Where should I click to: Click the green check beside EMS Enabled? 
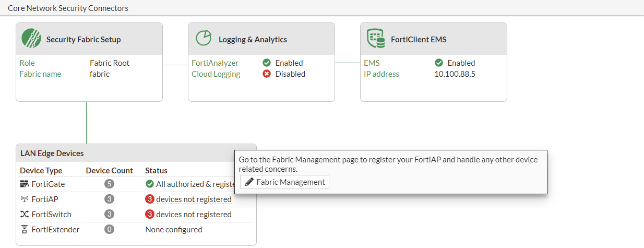pos(439,63)
